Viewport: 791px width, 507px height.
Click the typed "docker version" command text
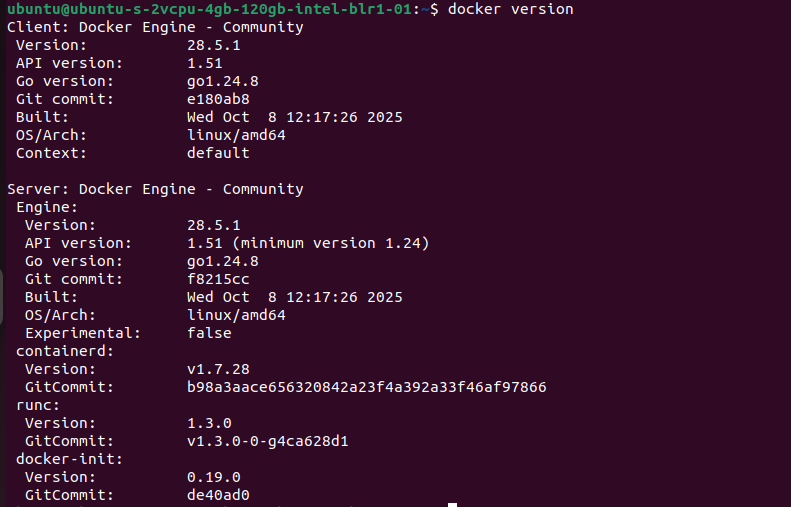511,9
